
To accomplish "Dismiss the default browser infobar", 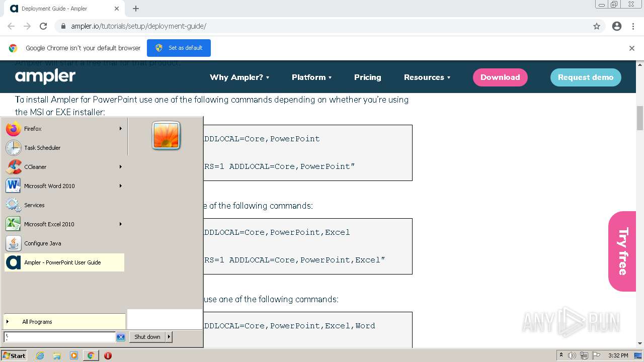I will [x=632, y=48].
